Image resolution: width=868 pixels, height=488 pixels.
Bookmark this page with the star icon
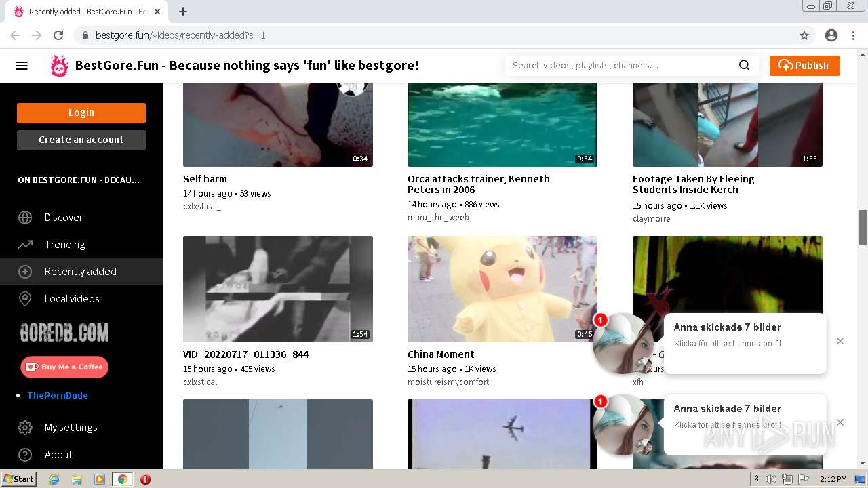[804, 35]
